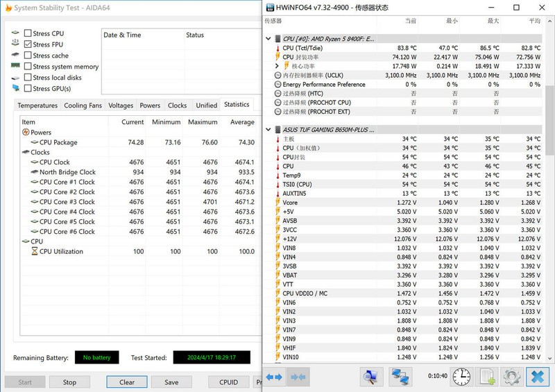Click the chip icon beside Stress cache

pyautogui.click(x=15, y=55)
